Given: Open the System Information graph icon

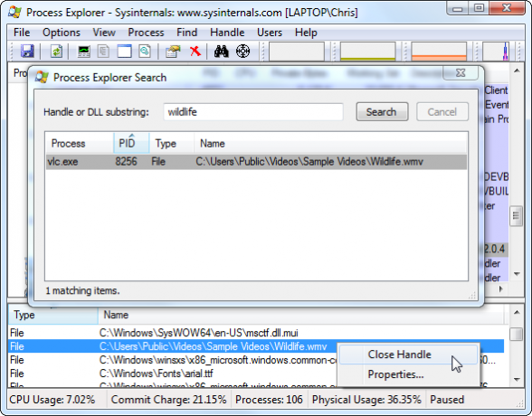Looking at the screenshot, I should pyautogui.click(x=83, y=52).
